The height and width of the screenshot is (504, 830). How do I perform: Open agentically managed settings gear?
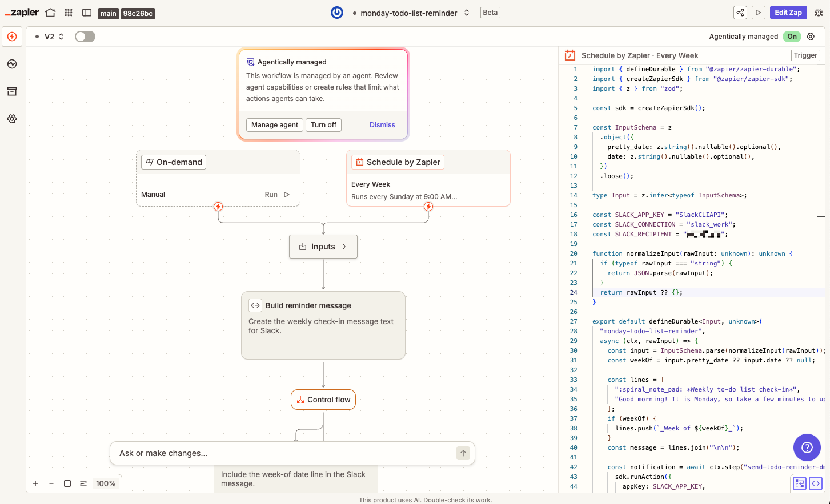[811, 37]
